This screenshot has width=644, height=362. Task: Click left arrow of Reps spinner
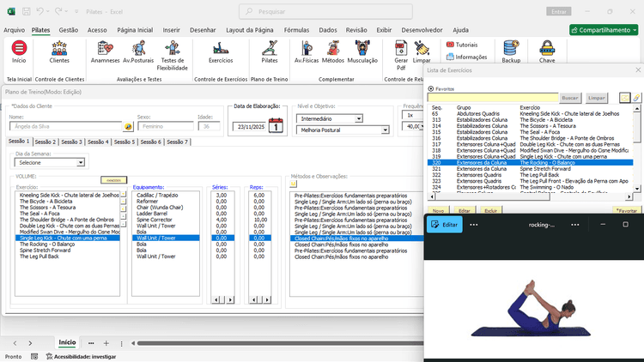[253, 300]
